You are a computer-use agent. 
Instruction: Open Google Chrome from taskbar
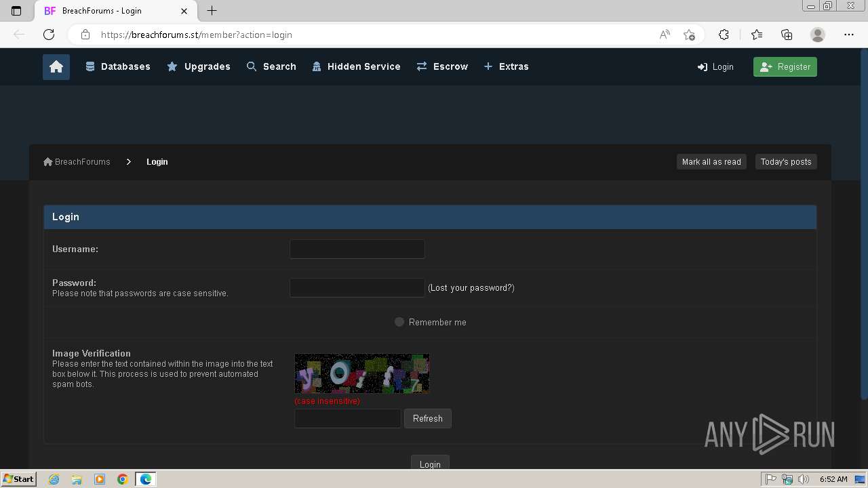(x=123, y=479)
